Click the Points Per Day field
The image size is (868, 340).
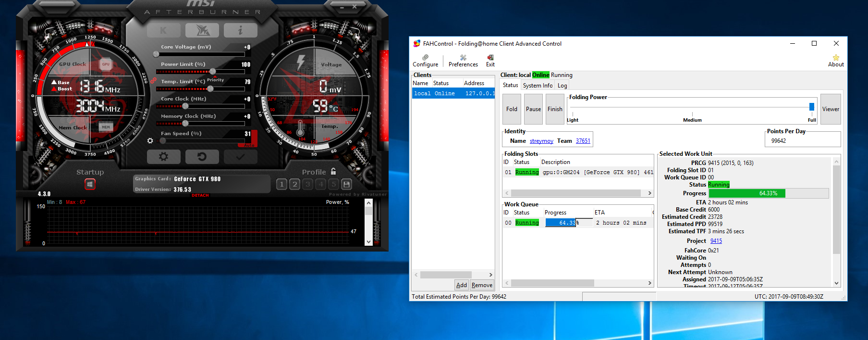[x=803, y=141]
